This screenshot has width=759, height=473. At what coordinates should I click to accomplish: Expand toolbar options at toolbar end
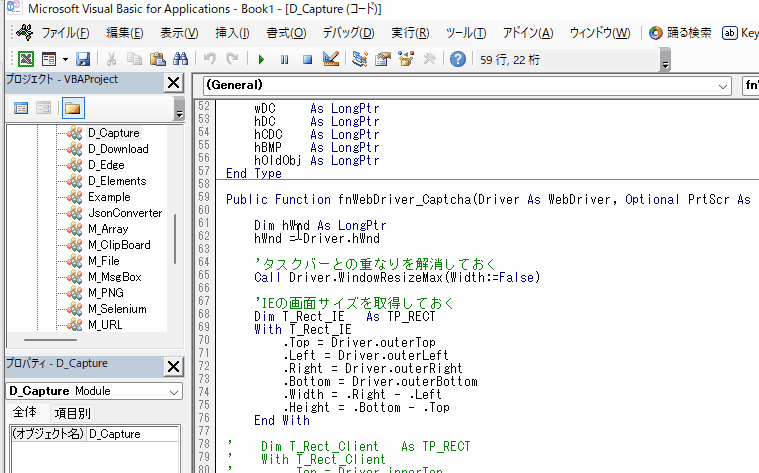[x=665, y=60]
